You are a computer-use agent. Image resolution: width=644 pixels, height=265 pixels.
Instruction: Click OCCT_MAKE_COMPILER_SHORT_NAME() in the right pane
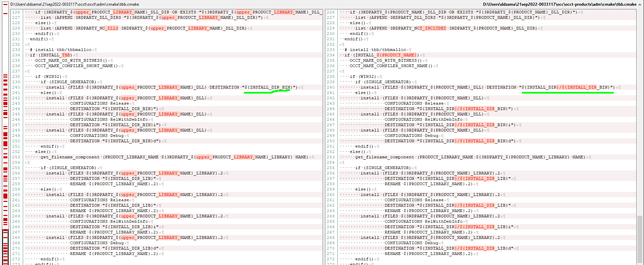[391, 66]
